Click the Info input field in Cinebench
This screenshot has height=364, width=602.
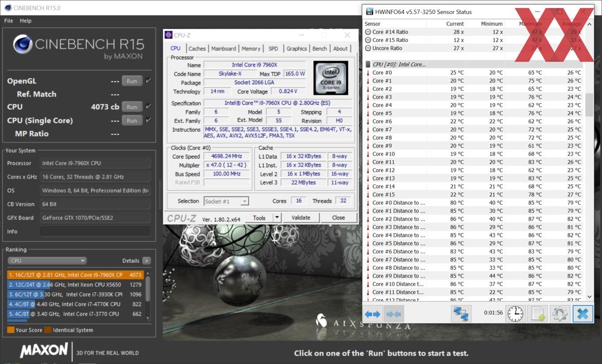[95, 231]
